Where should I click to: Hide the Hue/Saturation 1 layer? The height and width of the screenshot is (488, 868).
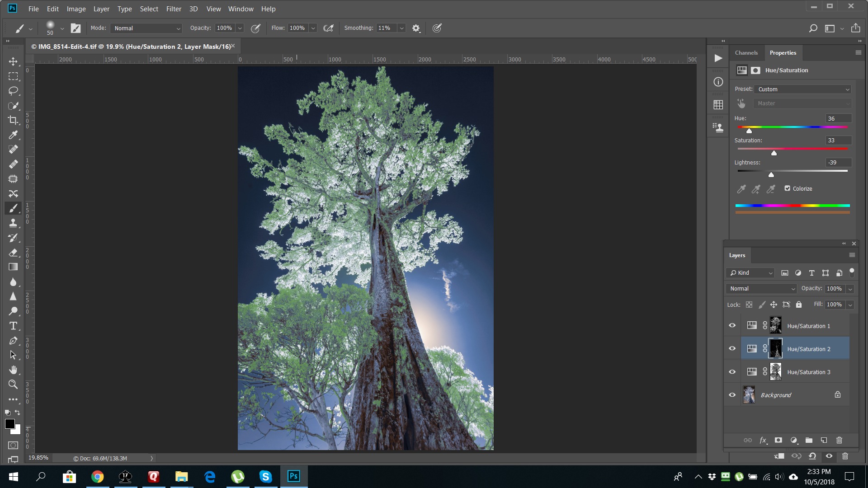coord(732,326)
